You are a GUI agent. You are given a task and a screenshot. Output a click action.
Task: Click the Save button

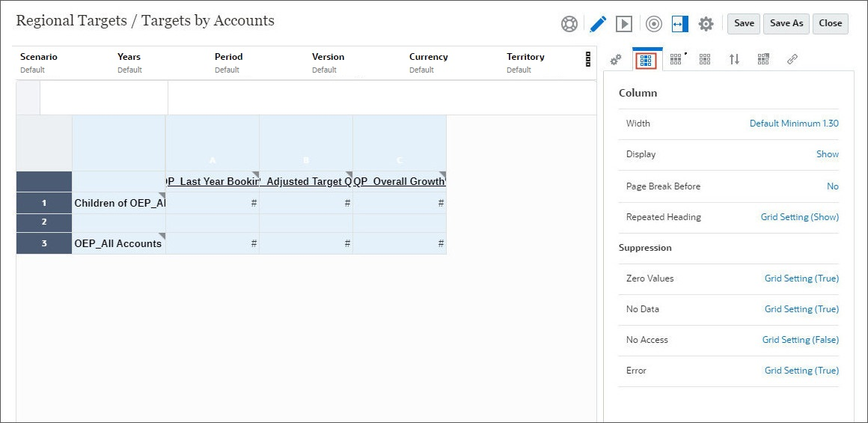pos(744,23)
